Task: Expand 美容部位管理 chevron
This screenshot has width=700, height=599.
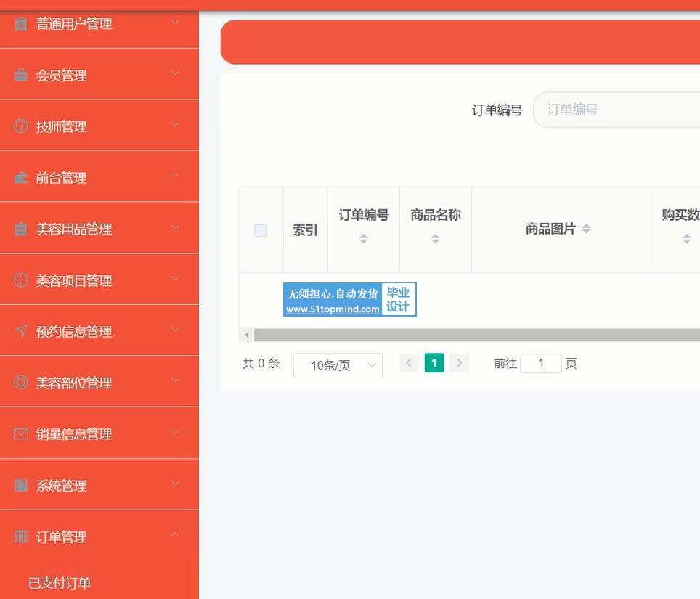Action: (176, 380)
